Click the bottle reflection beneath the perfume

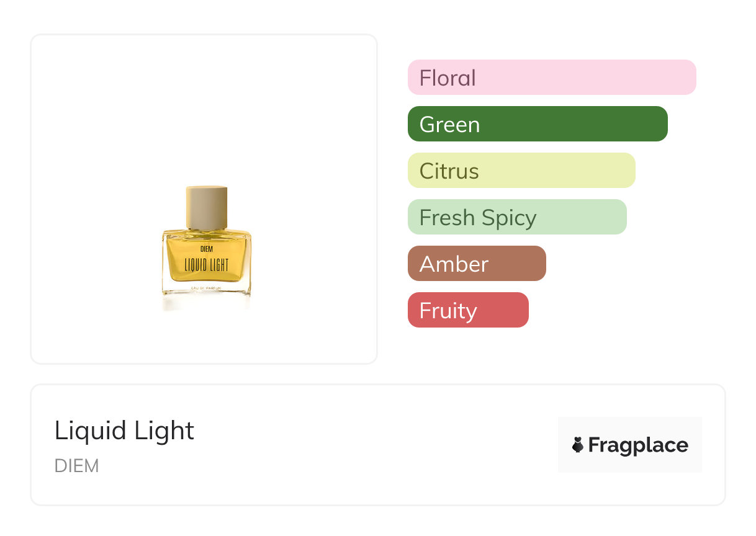(x=207, y=303)
